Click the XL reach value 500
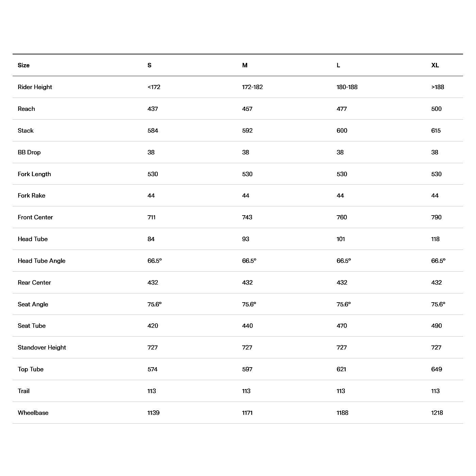 (437, 109)
